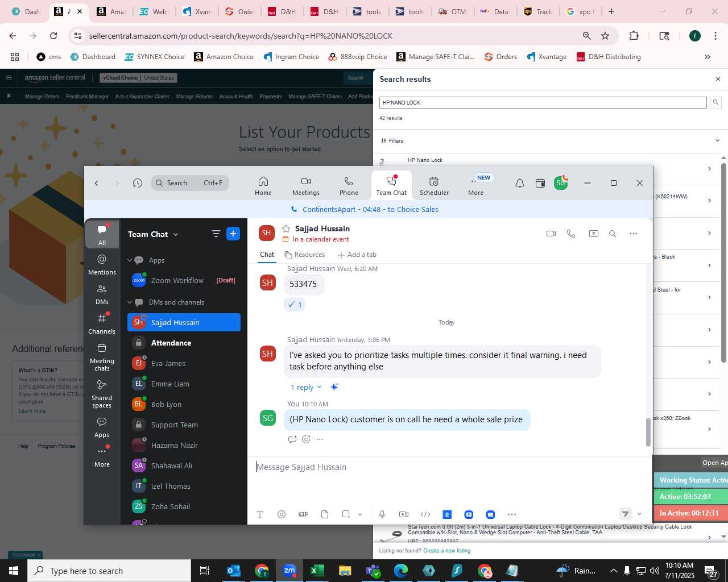728x582 pixels.
Task: Open DMs in Zoom sidebar
Action: click(102, 294)
